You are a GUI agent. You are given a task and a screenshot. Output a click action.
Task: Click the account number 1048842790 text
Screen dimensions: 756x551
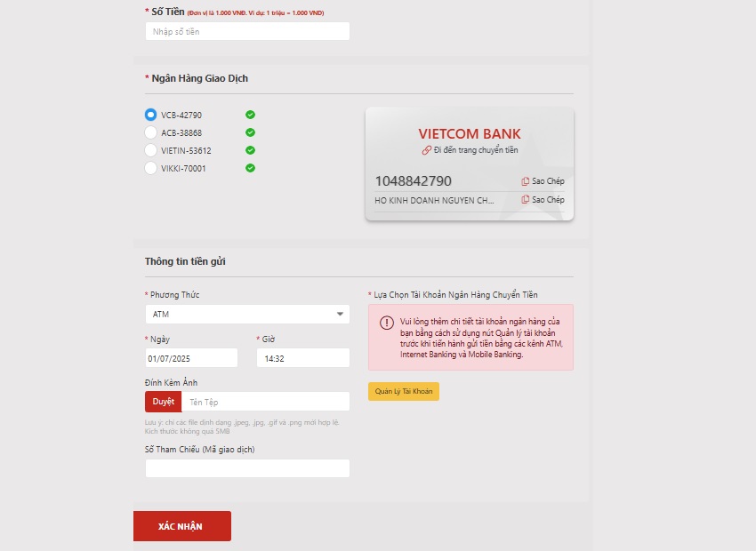click(414, 181)
